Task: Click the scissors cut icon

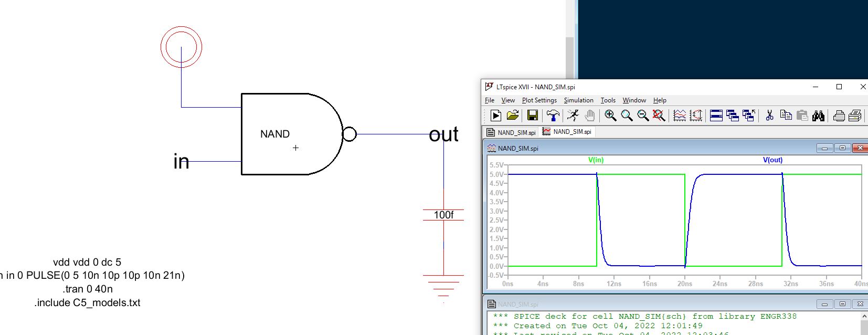Action: click(769, 116)
